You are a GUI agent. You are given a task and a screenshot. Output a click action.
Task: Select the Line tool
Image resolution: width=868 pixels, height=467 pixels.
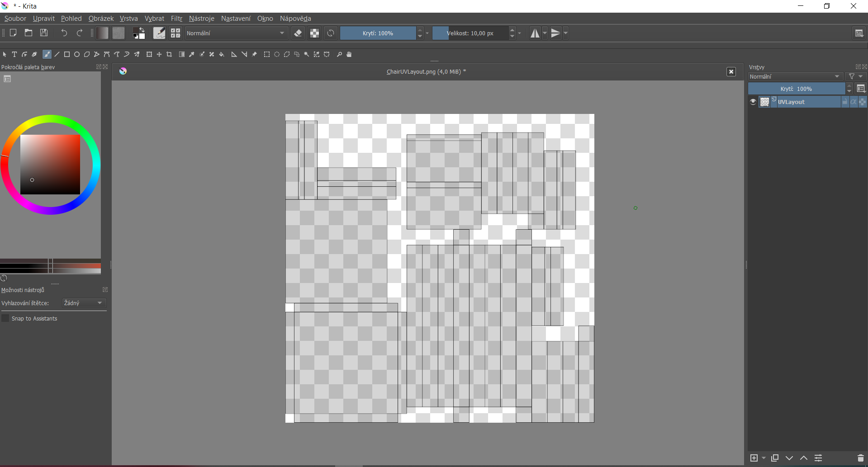pos(57,54)
